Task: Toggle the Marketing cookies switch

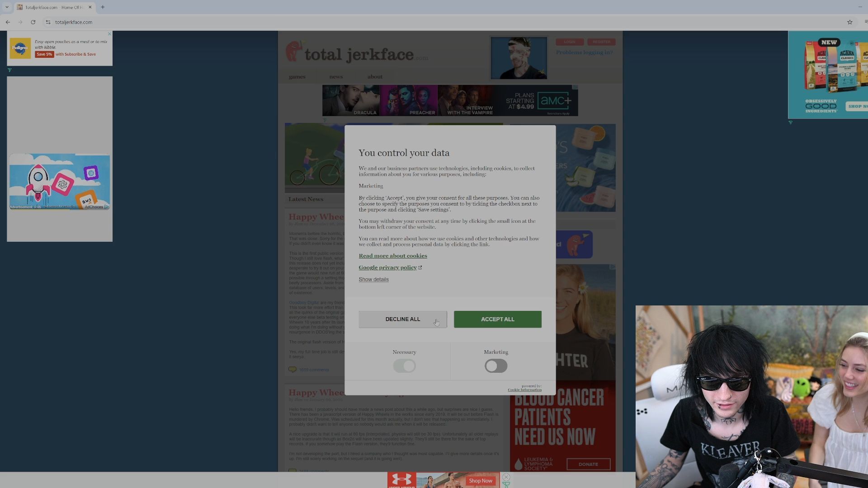Action: click(496, 366)
